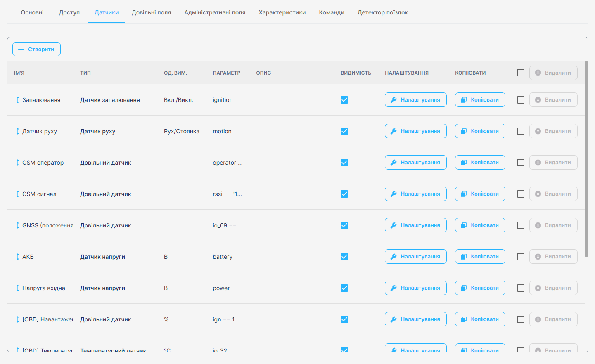Click the ВИДИМІСТЬ column header

coord(356,73)
